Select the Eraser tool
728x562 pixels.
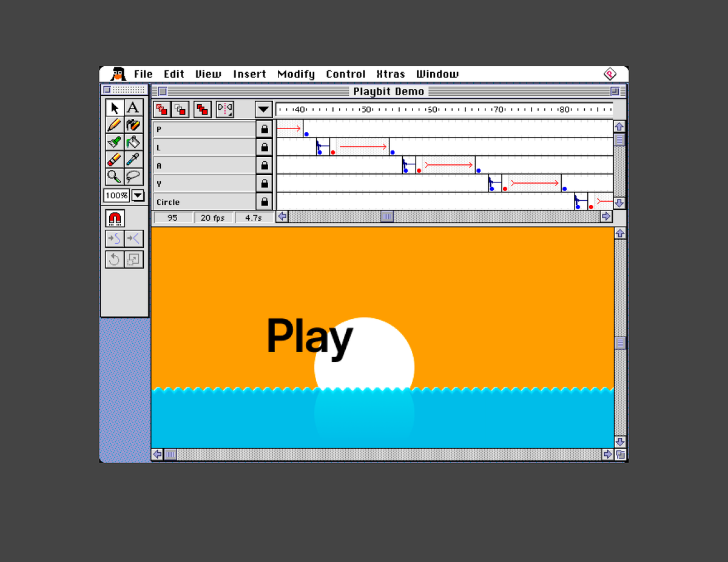click(x=115, y=159)
